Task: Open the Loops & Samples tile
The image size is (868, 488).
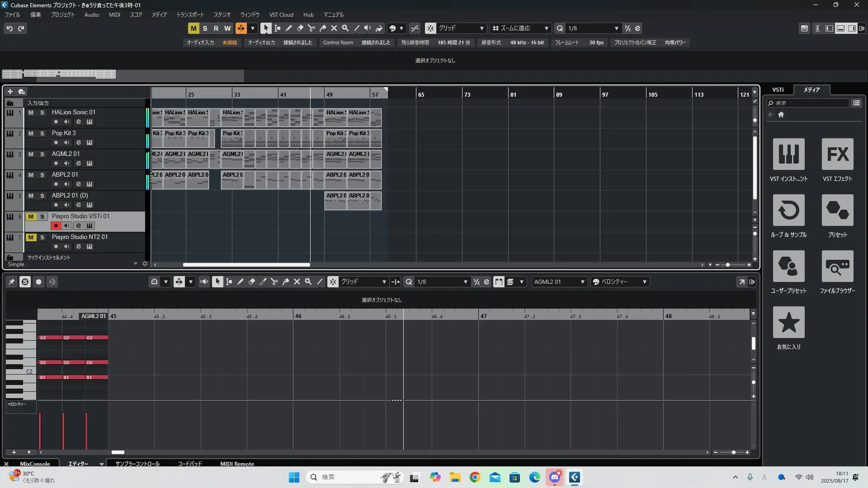Action: 788,211
